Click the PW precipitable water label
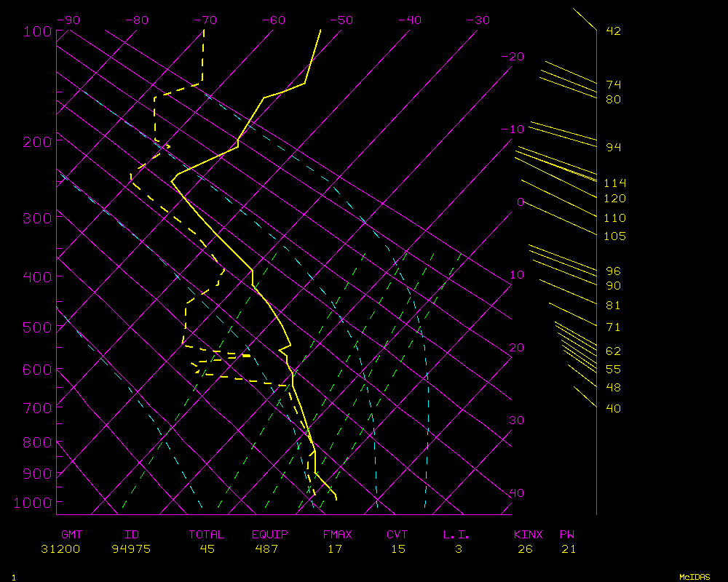This screenshot has height=582, width=728. 567,535
